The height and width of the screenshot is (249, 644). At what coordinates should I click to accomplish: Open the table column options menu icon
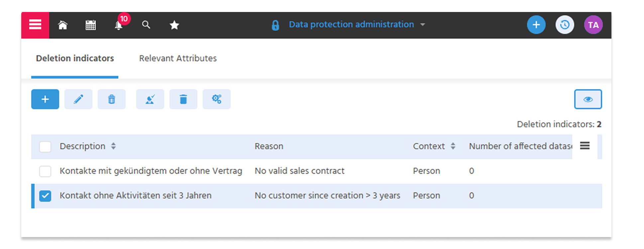tap(585, 145)
